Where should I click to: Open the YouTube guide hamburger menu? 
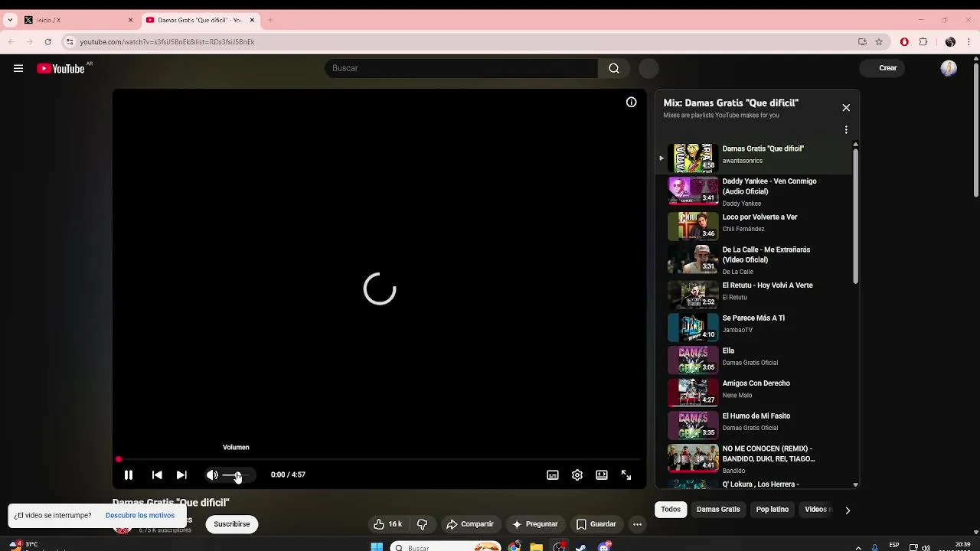18,68
